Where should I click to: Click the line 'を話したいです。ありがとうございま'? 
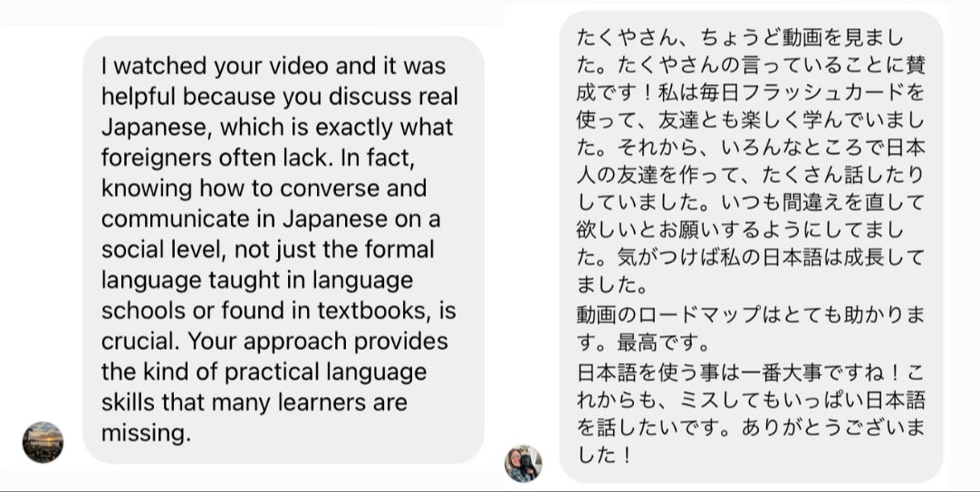tap(750, 428)
